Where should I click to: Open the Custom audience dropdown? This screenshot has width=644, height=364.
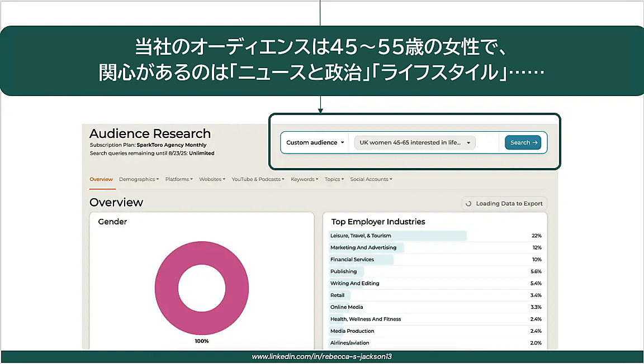pos(315,142)
